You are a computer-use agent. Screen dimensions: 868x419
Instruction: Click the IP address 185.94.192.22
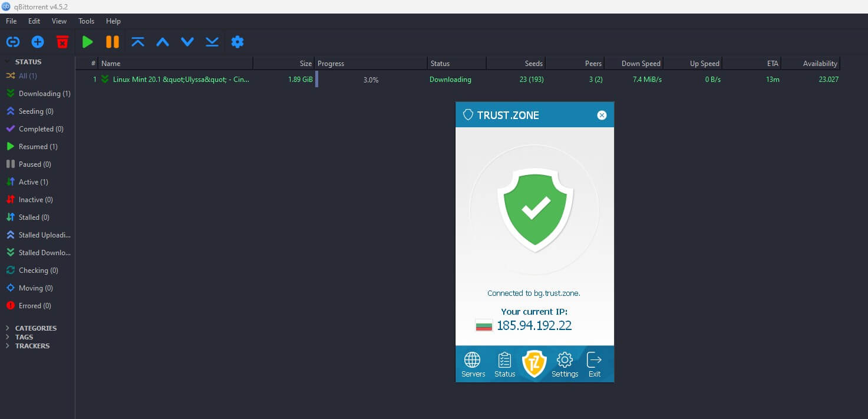coord(534,325)
